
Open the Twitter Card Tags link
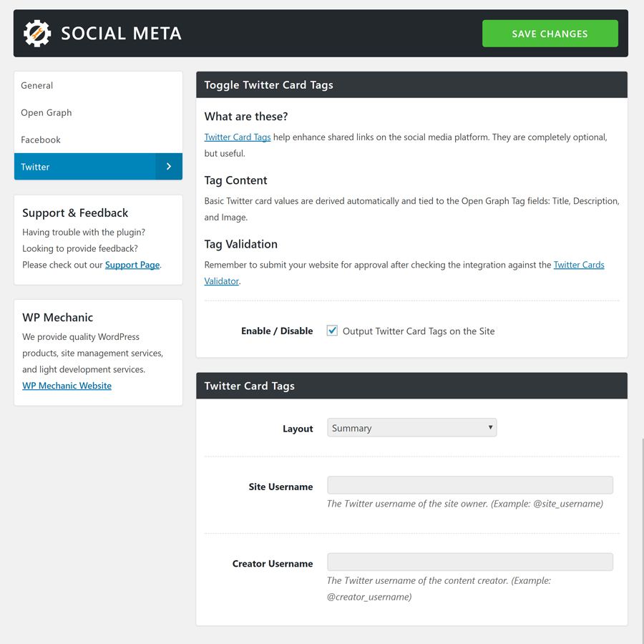237,137
